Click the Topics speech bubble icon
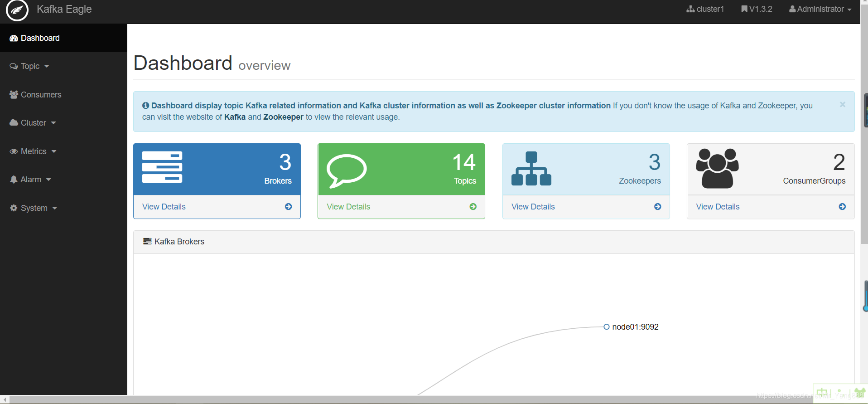 (347, 171)
